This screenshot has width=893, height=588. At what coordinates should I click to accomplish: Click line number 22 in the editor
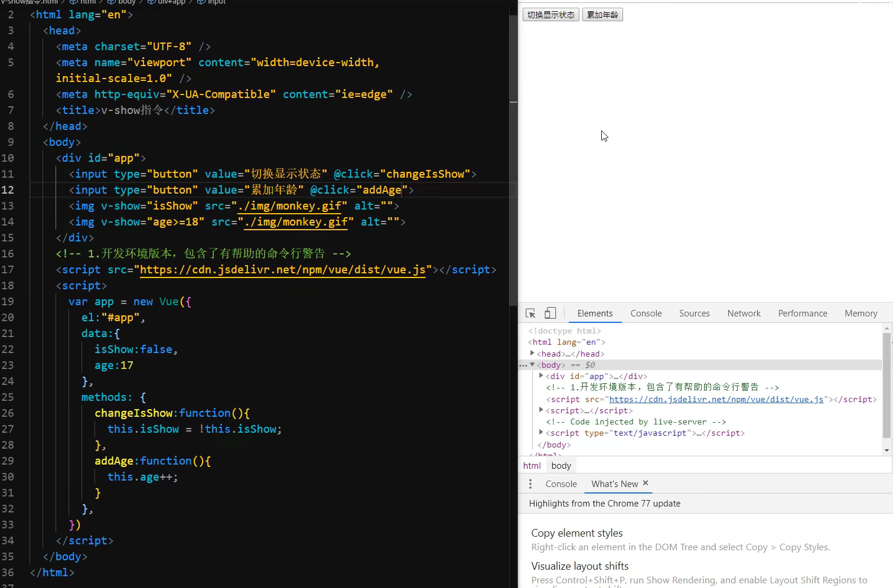pos(8,349)
